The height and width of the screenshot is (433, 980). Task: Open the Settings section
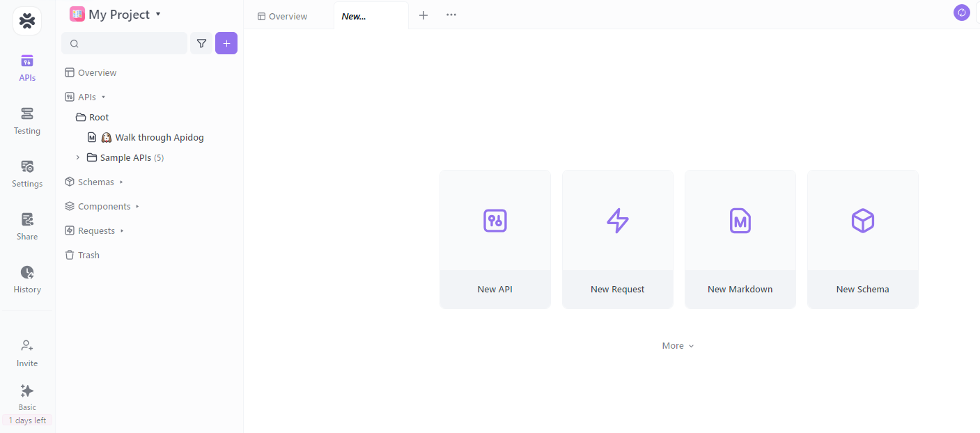pyautogui.click(x=27, y=173)
